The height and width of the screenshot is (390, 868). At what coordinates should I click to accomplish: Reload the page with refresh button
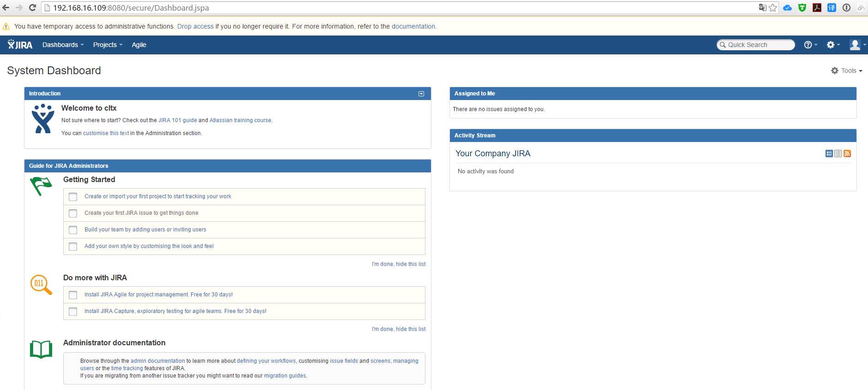point(33,8)
